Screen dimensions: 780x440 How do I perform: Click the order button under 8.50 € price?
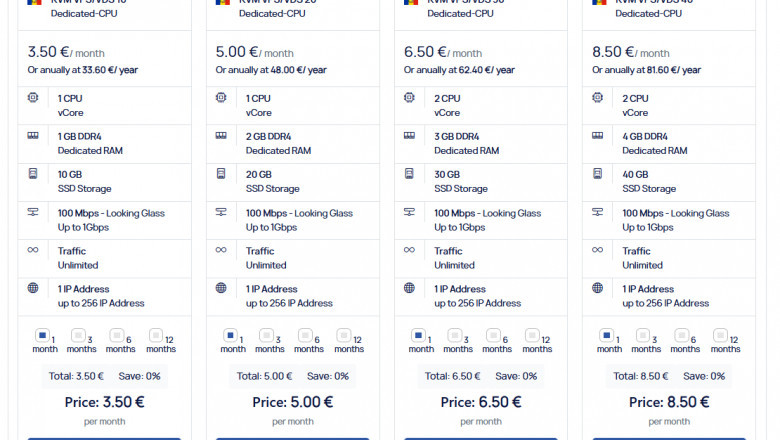[x=669, y=439]
